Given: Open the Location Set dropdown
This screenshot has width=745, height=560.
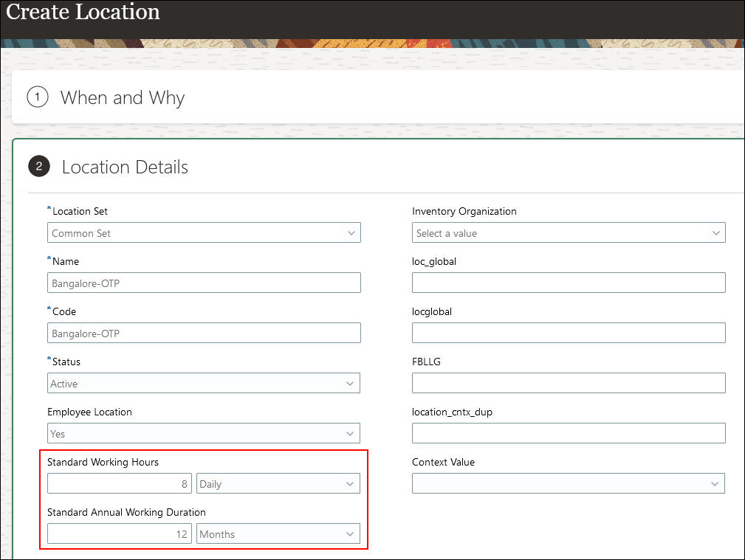Looking at the screenshot, I should 204,233.
